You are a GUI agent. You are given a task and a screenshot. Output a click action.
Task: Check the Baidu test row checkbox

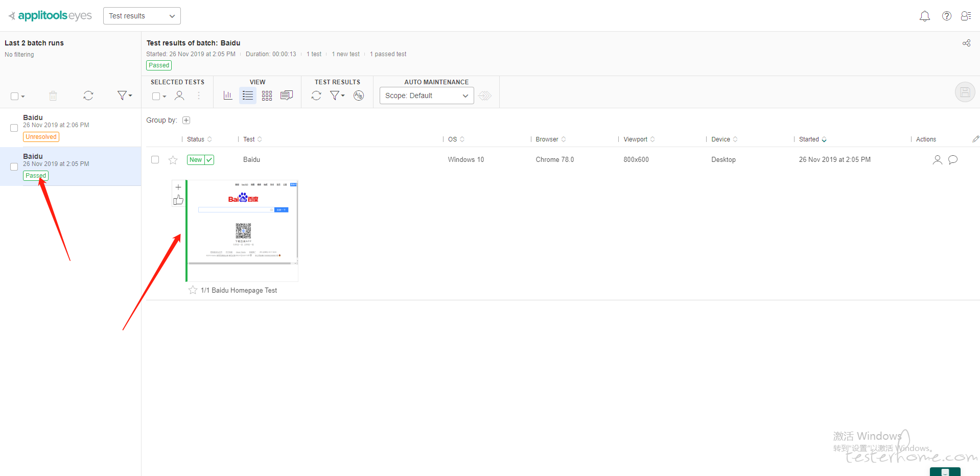[155, 160]
